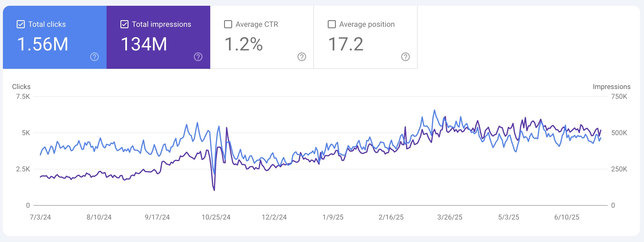Click the Clicks axis title on the left
Image resolution: width=644 pixels, height=242 pixels.
21,87
